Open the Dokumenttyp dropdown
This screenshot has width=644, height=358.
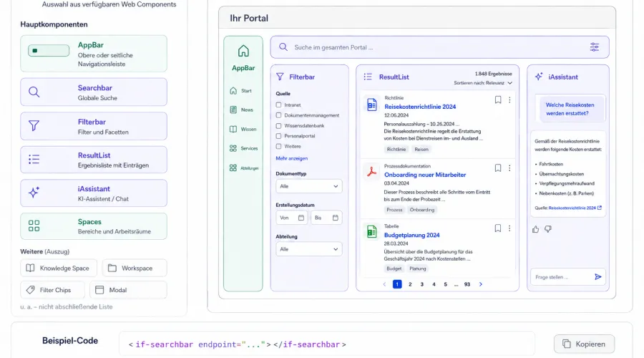pyautogui.click(x=309, y=186)
